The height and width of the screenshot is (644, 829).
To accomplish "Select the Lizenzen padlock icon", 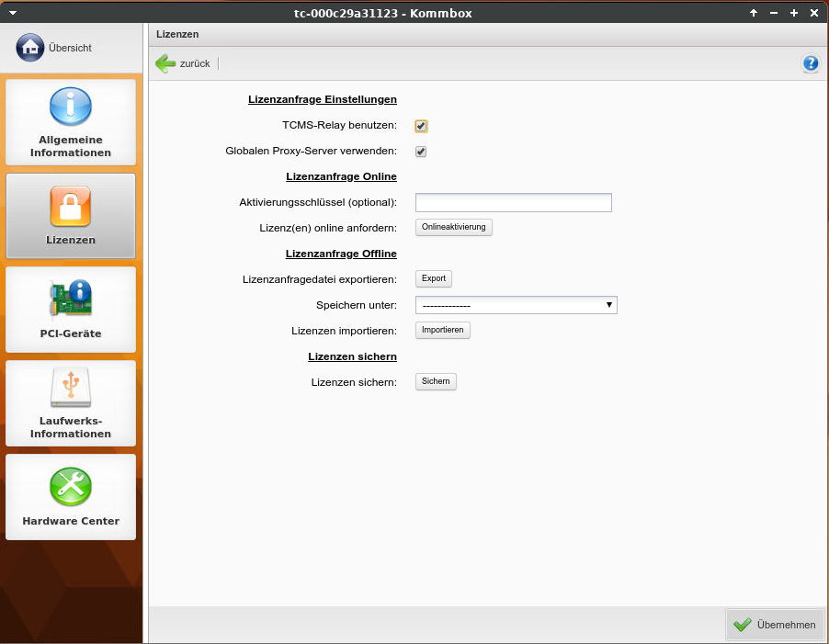I will click(x=71, y=206).
